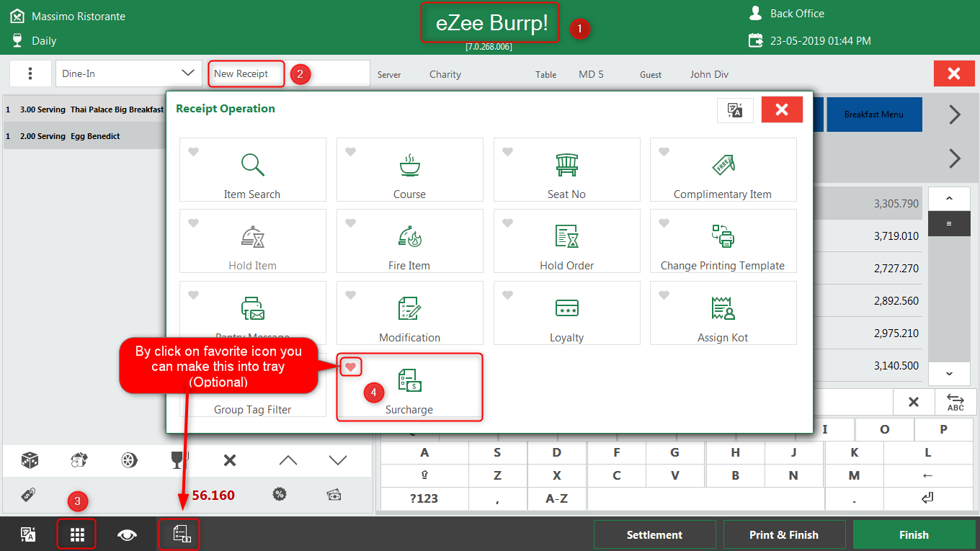Click the dice icon in order toolbar
The image size is (980, 551).
click(x=30, y=460)
